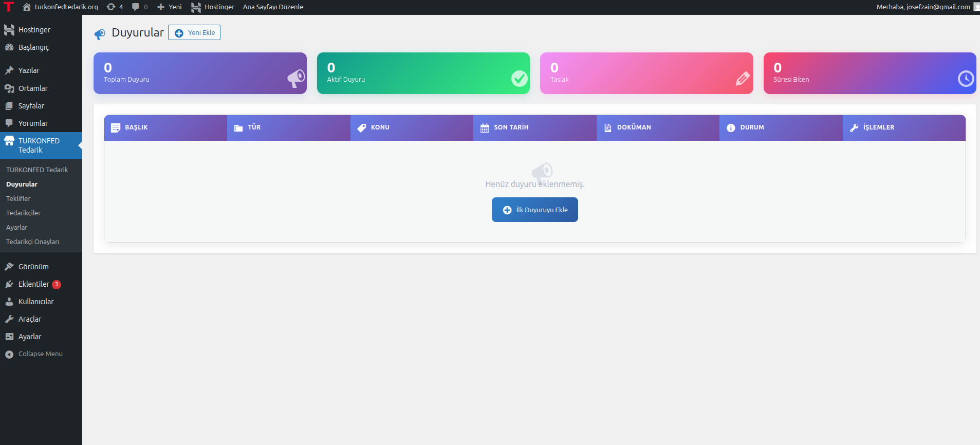Select the BAŞLIK column header

click(x=136, y=127)
